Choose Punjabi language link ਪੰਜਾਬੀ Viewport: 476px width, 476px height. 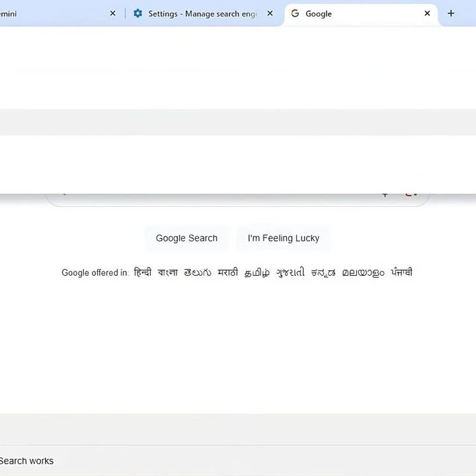(x=402, y=272)
